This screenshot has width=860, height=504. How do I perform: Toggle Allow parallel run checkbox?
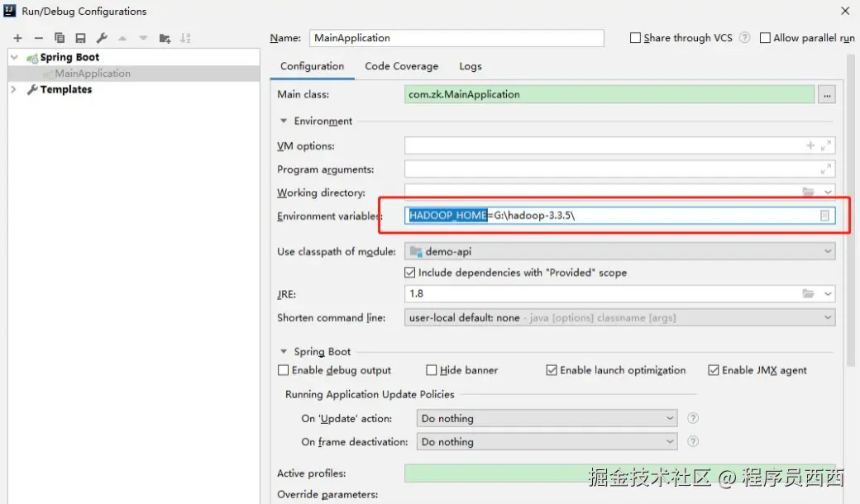765,38
